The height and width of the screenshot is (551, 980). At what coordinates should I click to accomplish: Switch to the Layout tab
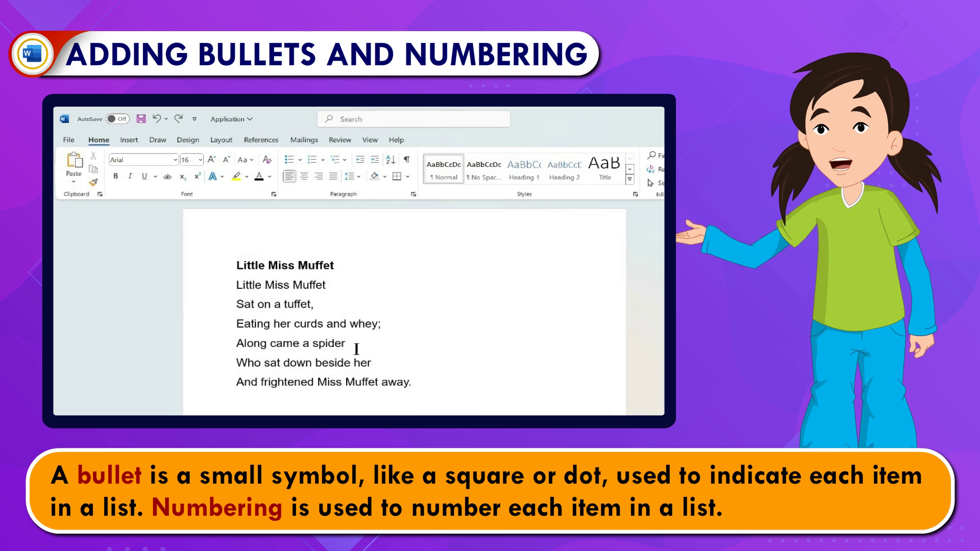[221, 140]
